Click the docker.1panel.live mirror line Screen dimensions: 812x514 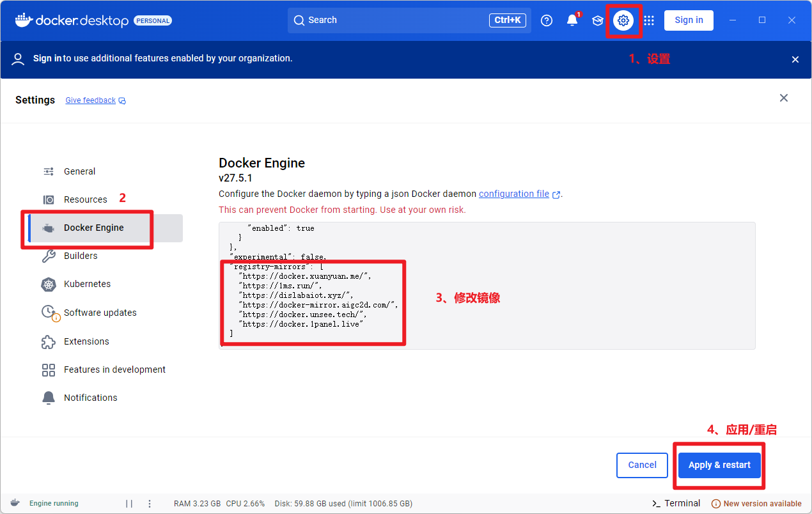pos(301,324)
